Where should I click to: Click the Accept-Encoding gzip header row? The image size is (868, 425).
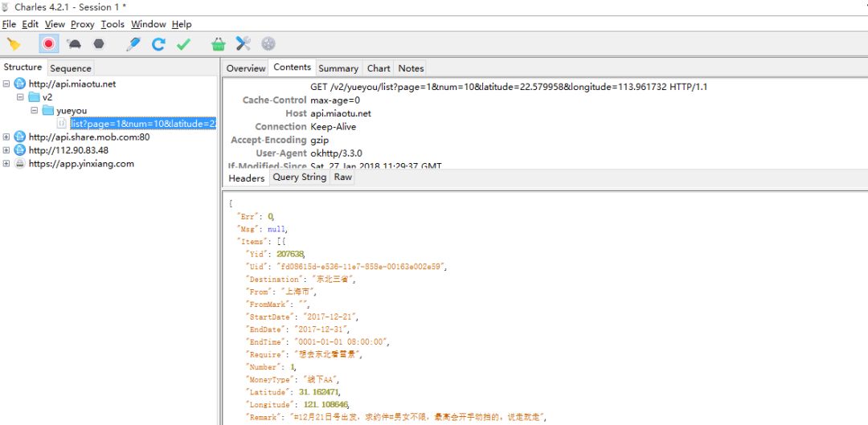point(280,140)
